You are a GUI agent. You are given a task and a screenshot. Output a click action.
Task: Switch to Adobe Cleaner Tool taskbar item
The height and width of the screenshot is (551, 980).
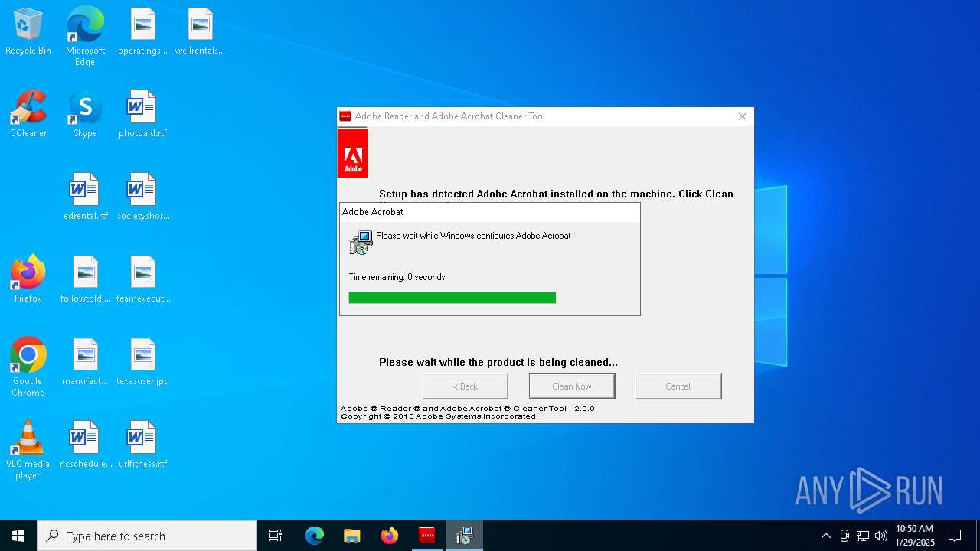coord(426,536)
